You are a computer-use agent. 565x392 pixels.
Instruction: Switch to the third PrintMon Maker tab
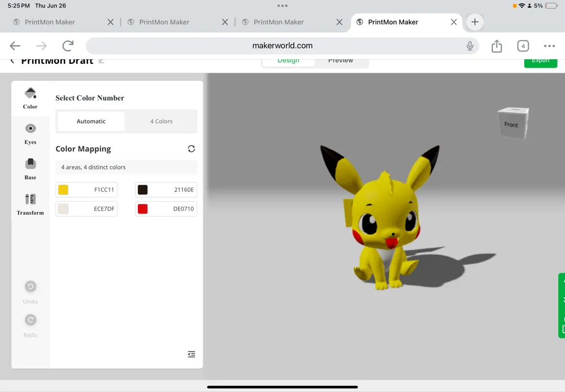coord(279,22)
